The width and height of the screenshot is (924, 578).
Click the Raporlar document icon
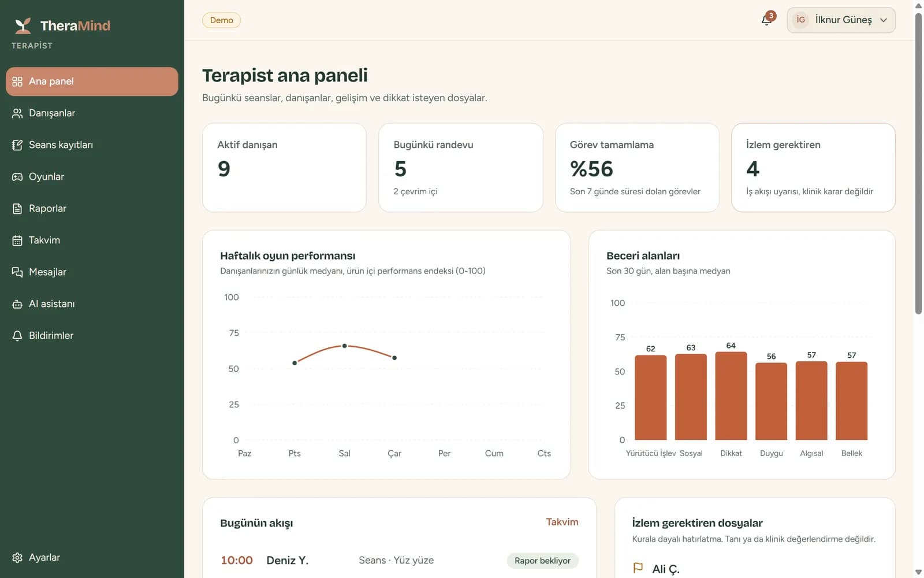[x=17, y=209]
